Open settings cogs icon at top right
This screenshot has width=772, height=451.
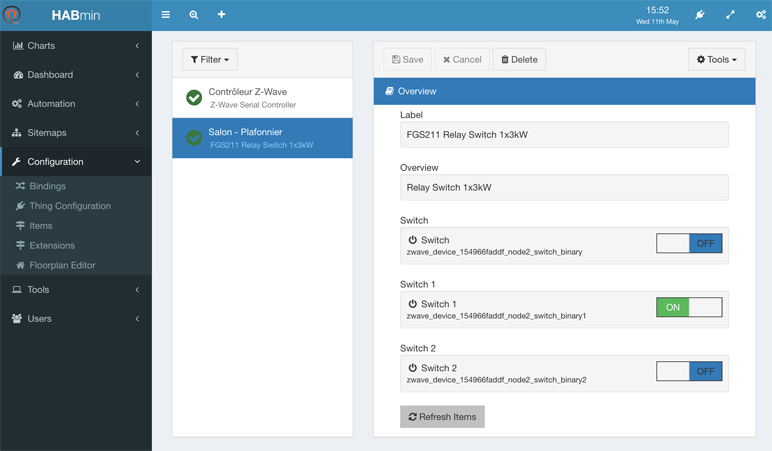tap(761, 15)
